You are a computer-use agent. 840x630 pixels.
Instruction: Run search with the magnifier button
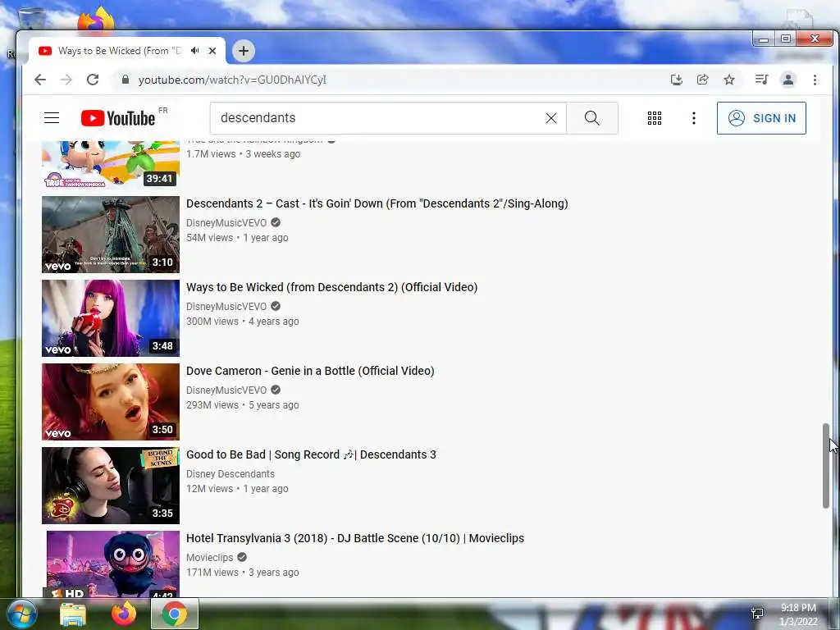coord(592,118)
